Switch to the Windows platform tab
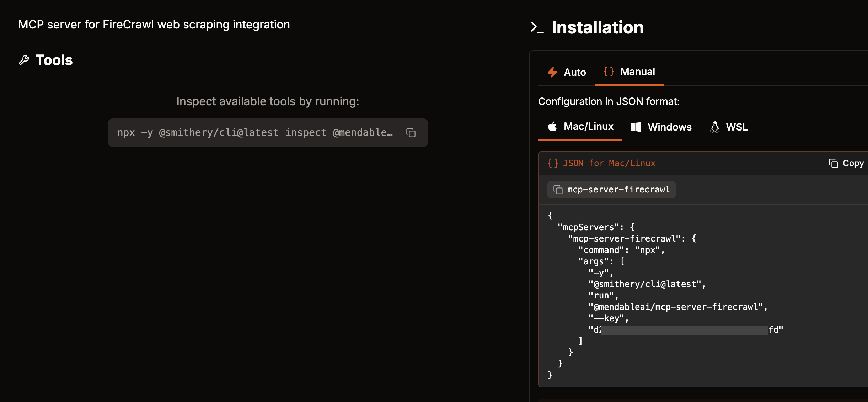This screenshot has width=868, height=402. click(x=661, y=127)
